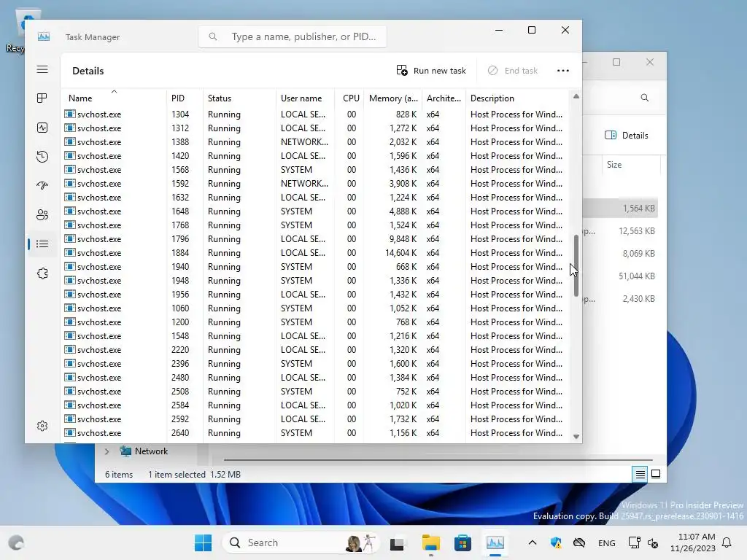Image resolution: width=747 pixels, height=560 pixels.
Task: Click scroll up arrow of details list
Action: click(x=576, y=97)
